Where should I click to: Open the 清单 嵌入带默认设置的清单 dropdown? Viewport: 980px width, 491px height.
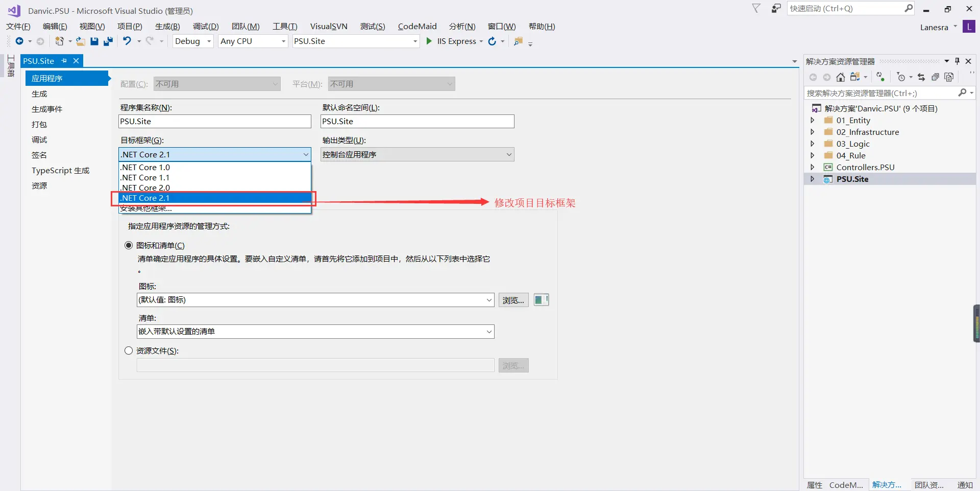point(315,332)
